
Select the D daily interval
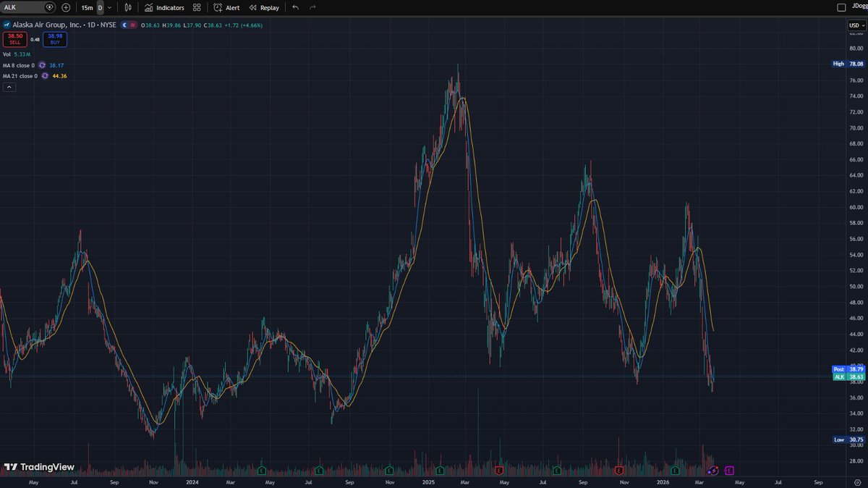pyautogui.click(x=100, y=7)
